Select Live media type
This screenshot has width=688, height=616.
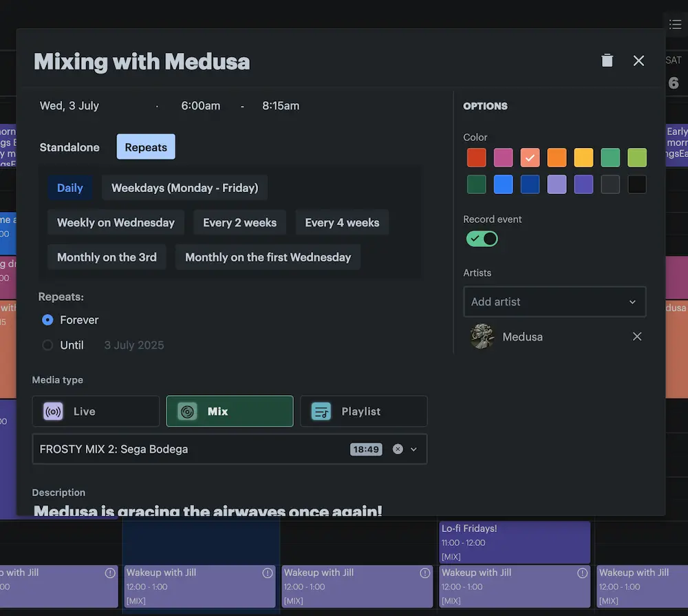(x=96, y=412)
